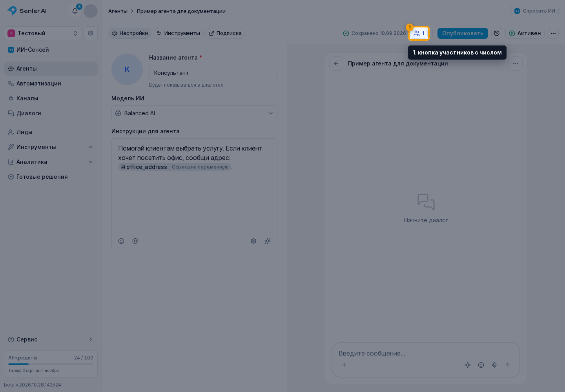Click the office_address variable chip
The image size is (565, 392).
tap(175, 167)
